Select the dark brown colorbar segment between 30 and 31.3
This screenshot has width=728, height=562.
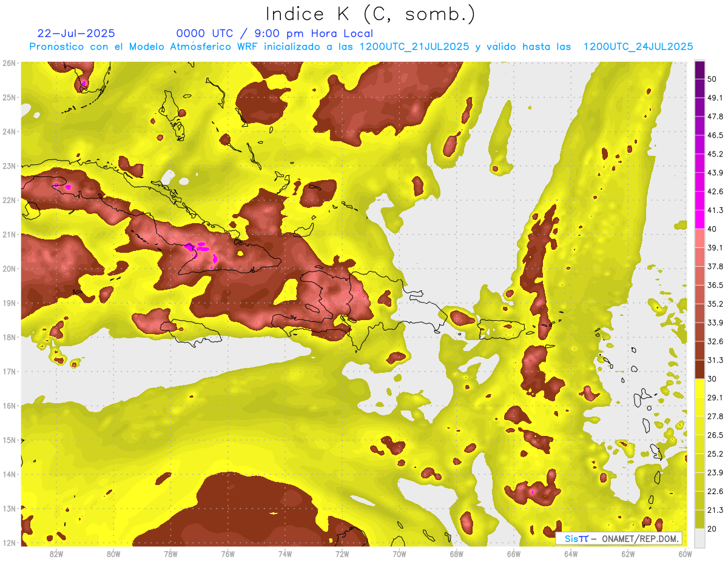(x=699, y=370)
